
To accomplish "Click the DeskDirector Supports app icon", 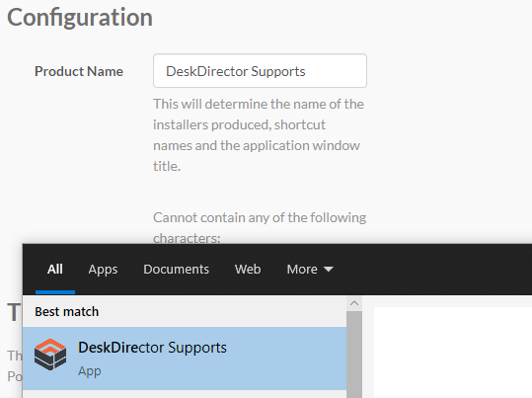I will 50,355.
